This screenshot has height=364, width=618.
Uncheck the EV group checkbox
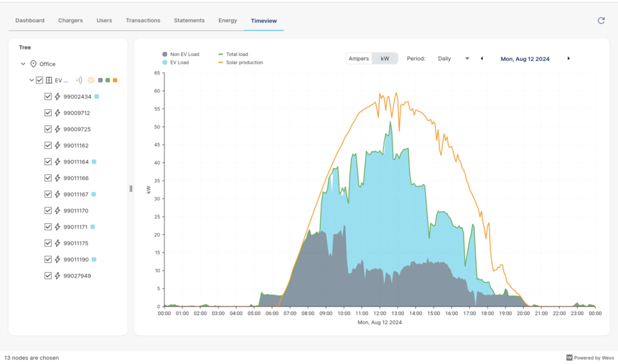click(x=40, y=81)
